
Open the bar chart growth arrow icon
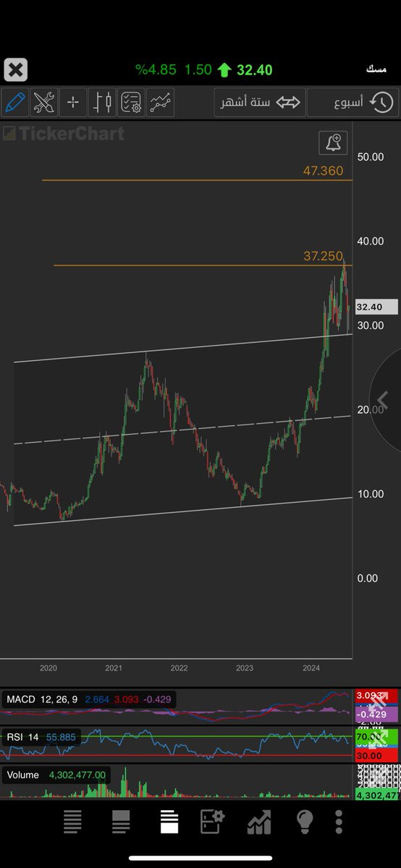pos(259,822)
